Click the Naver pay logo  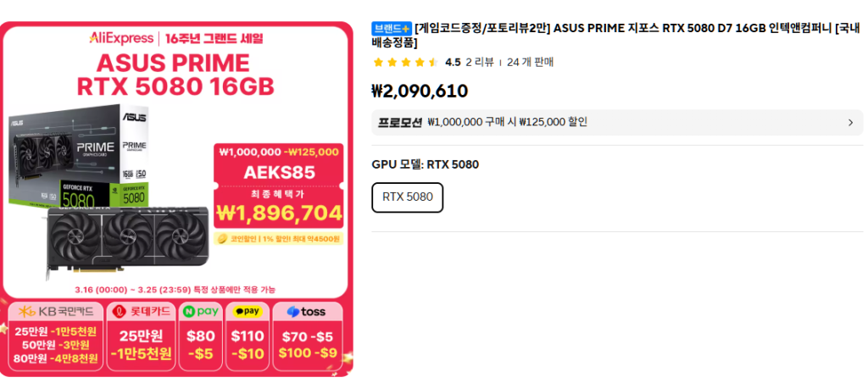coord(200,312)
